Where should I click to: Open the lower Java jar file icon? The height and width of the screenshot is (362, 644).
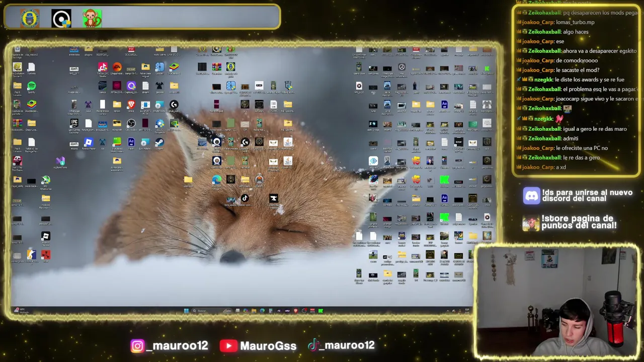tap(288, 161)
